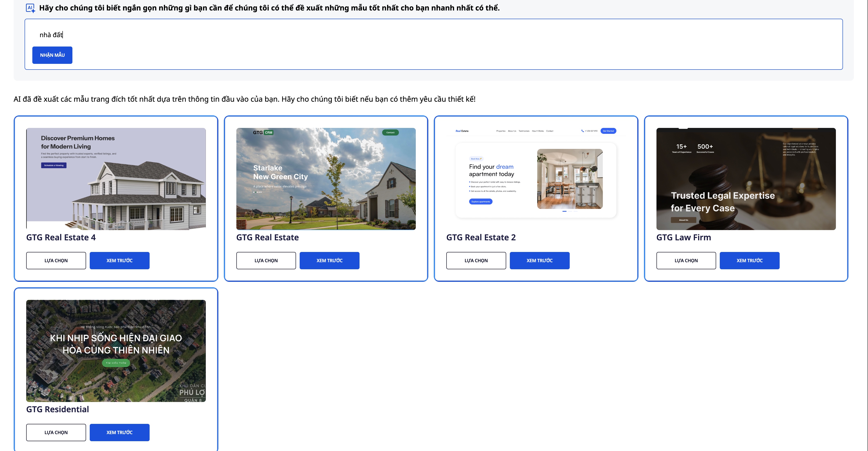Preview the GTG Residential template
The height and width of the screenshot is (451, 868).
click(119, 433)
